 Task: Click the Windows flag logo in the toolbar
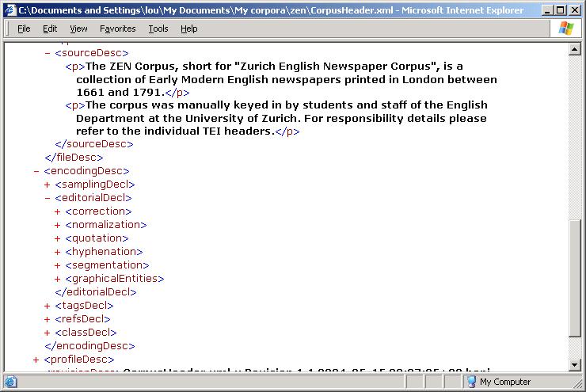(567, 29)
